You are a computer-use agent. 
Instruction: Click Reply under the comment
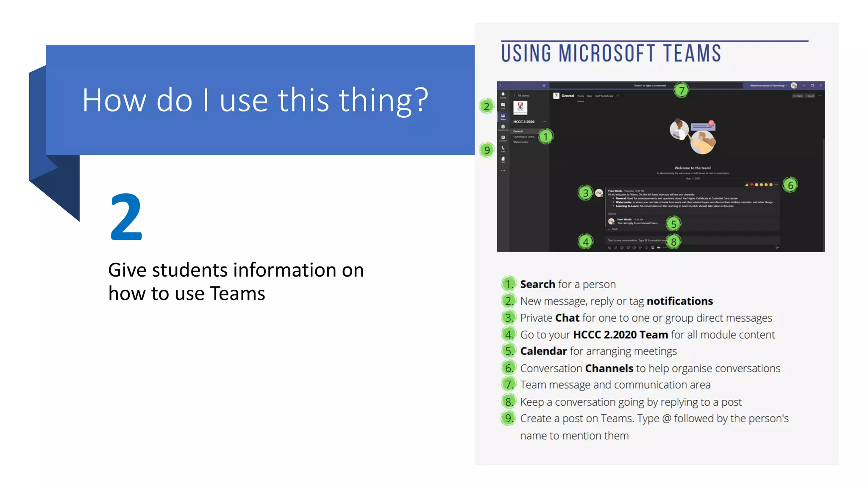pyautogui.click(x=613, y=229)
